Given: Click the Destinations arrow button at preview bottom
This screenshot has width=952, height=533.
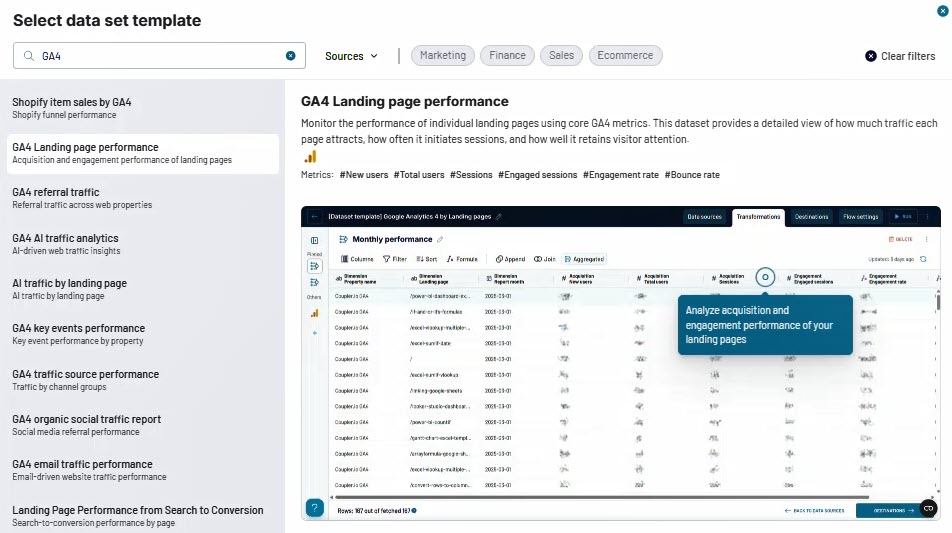Looking at the screenshot, I should coord(893,511).
